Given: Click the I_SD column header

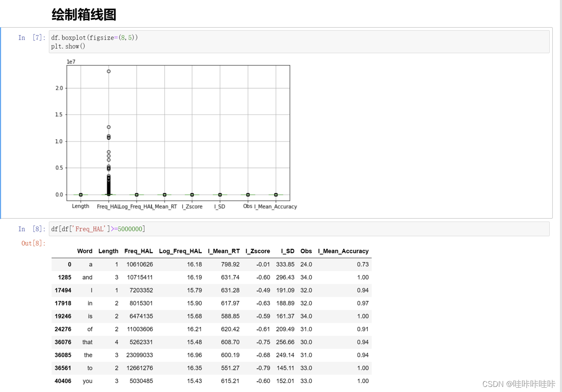Looking at the screenshot, I should coord(288,251).
